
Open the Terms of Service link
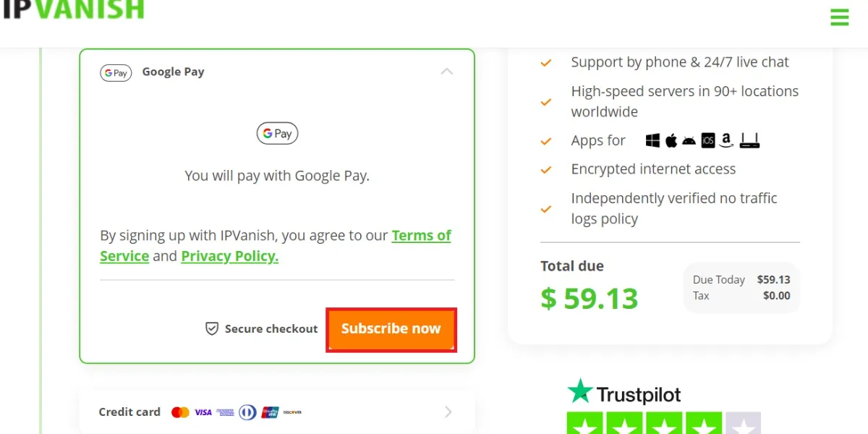pyautogui.click(x=276, y=246)
